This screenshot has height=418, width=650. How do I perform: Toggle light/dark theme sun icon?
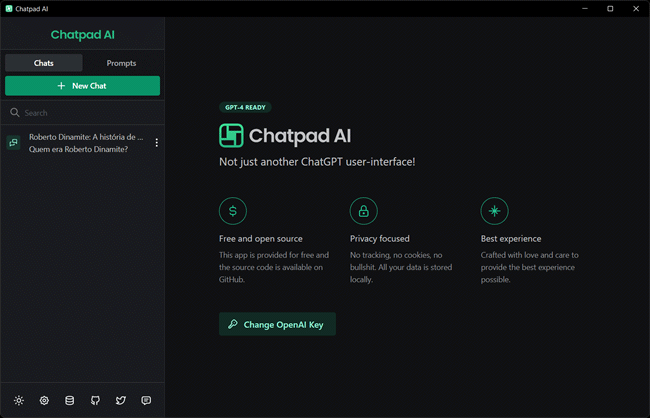coord(19,400)
